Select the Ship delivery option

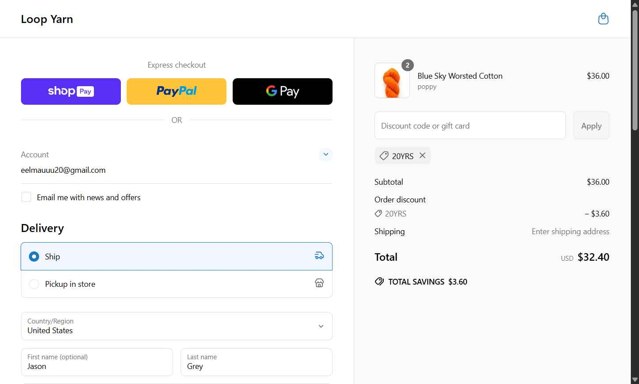click(176, 256)
